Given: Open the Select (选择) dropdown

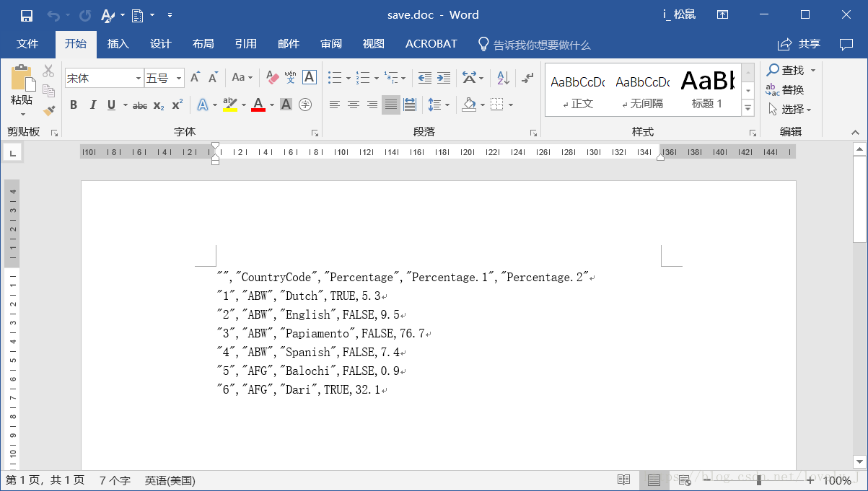Looking at the screenshot, I should click(790, 109).
